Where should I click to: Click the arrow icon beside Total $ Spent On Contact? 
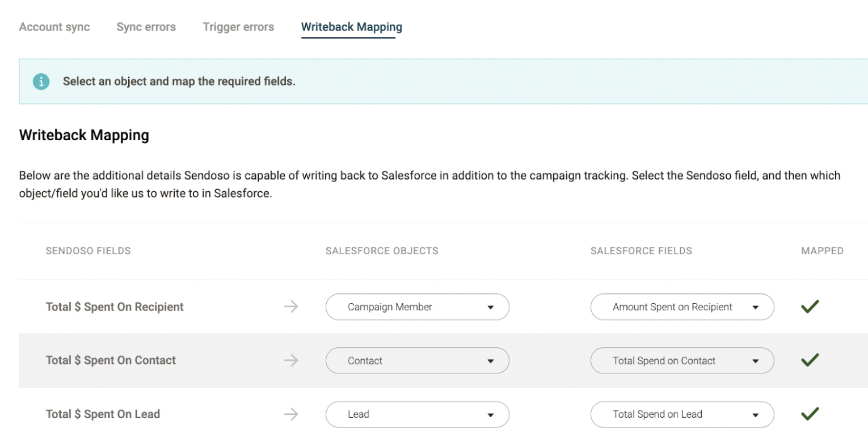(291, 360)
